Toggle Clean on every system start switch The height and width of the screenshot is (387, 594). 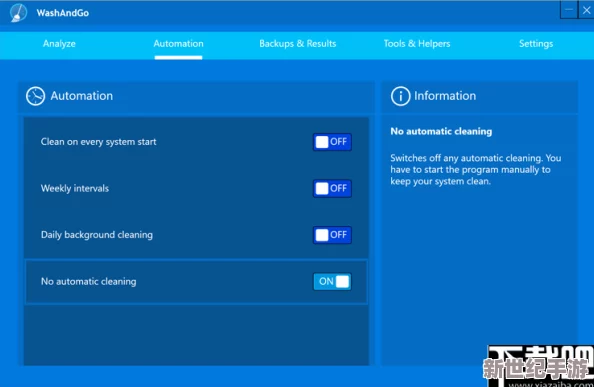click(x=332, y=142)
